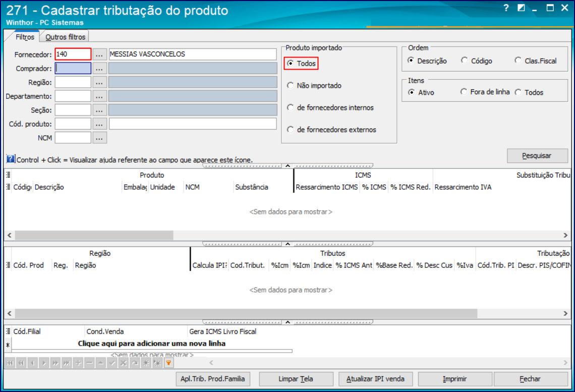
Task: Go to first record in navigator
Action: point(10,363)
